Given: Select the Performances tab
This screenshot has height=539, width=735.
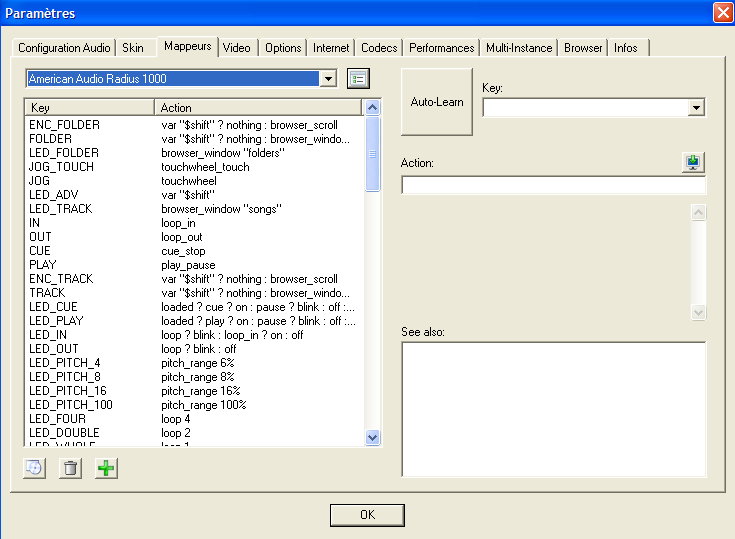Looking at the screenshot, I should pyautogui.click(x=441, y=48).
